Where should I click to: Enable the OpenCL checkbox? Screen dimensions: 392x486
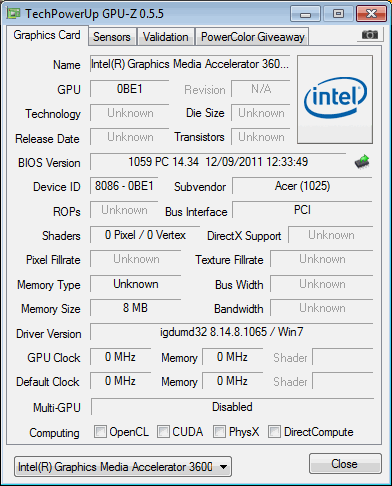click(x=100, y=431)
